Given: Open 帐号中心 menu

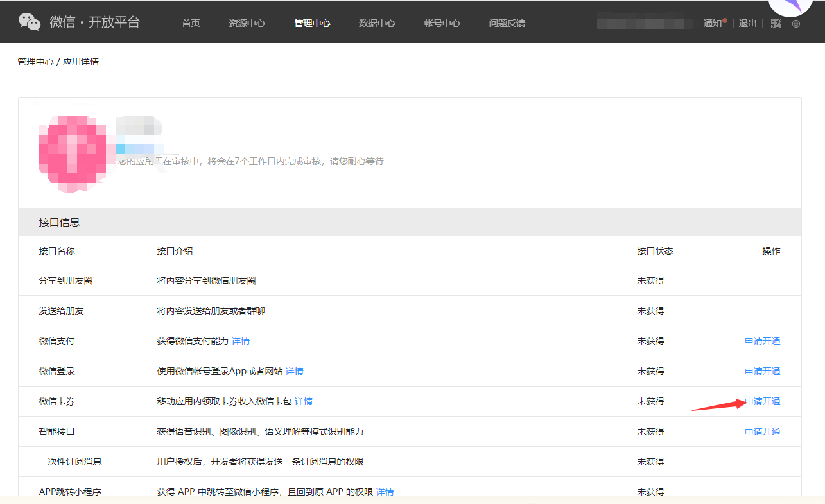Looking at the screenshot, I should point(442,23).
